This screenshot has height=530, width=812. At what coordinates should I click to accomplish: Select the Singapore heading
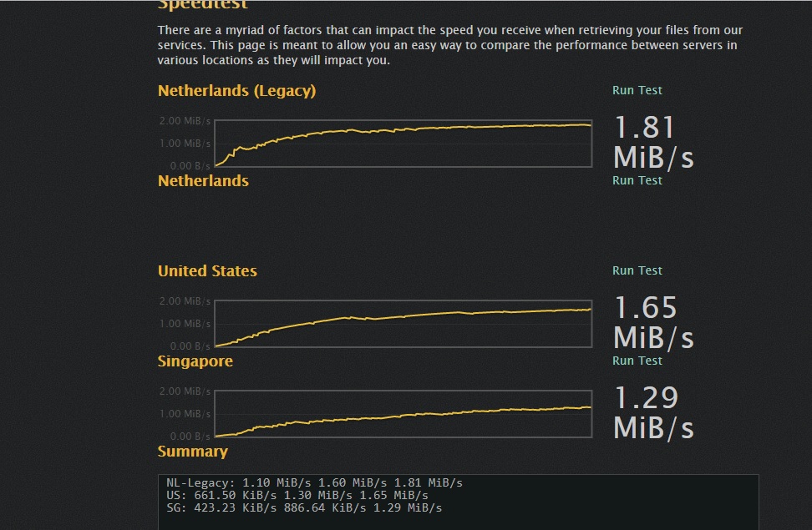click(195, 361)
